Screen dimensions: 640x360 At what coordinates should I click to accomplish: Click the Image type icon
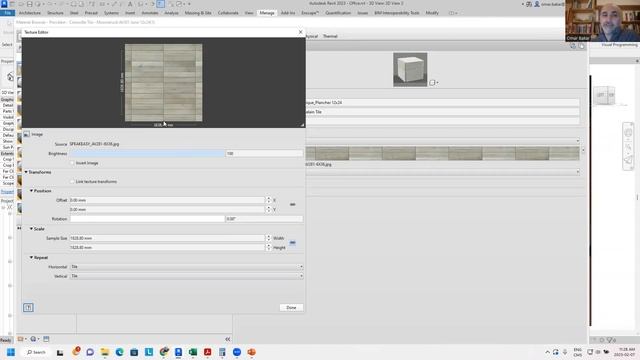(27, 134)
